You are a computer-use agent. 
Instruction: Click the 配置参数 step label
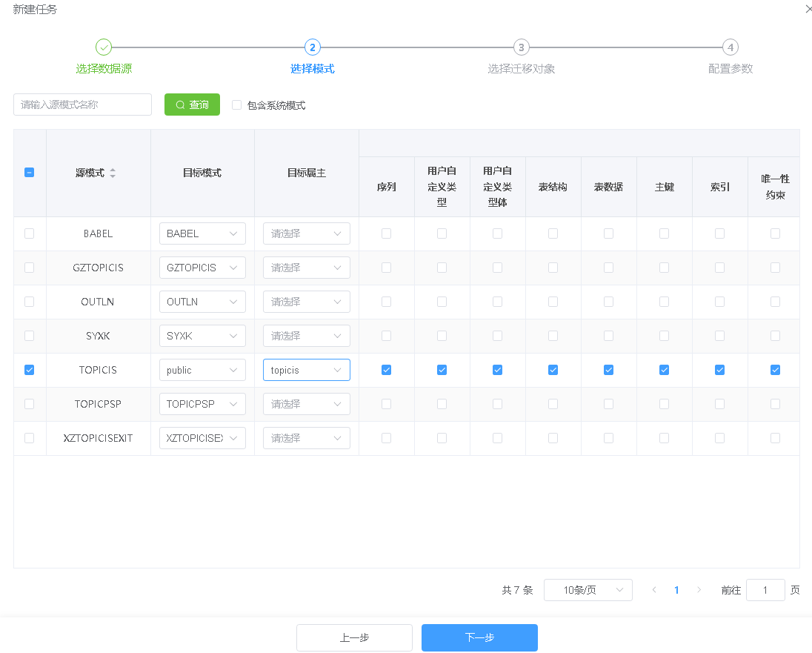pos(731,69)
